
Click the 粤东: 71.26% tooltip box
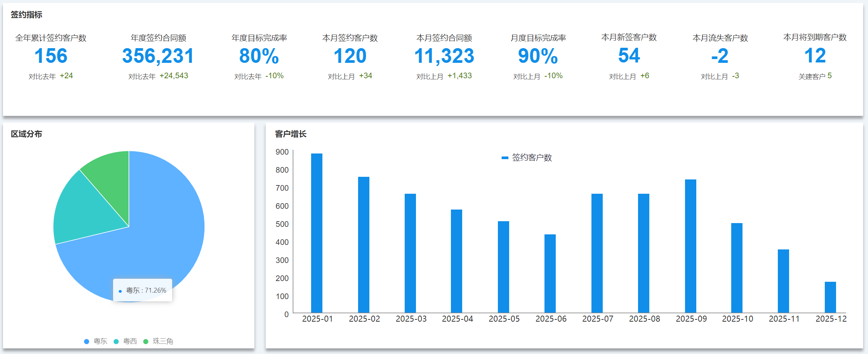(143, 290)
